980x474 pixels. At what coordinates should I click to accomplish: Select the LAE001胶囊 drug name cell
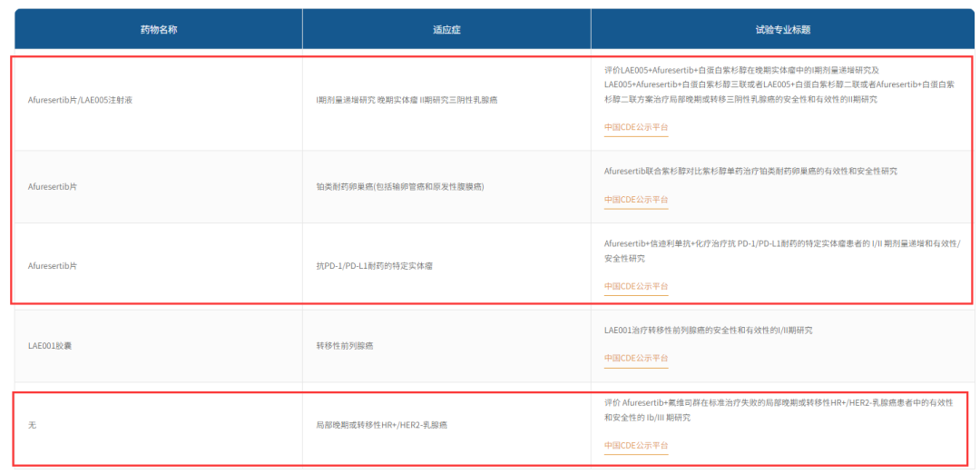click(50, 346)
